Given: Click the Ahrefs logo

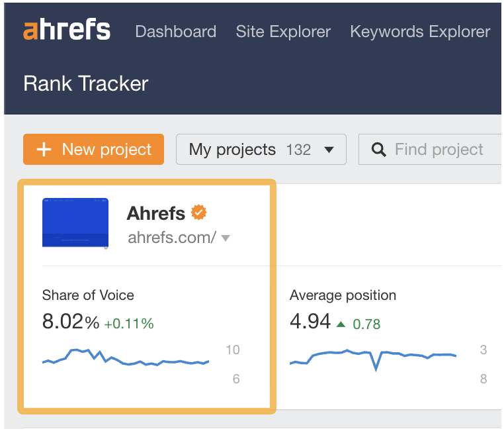Looking at the screenshot, I should click(x=67, y=30).
